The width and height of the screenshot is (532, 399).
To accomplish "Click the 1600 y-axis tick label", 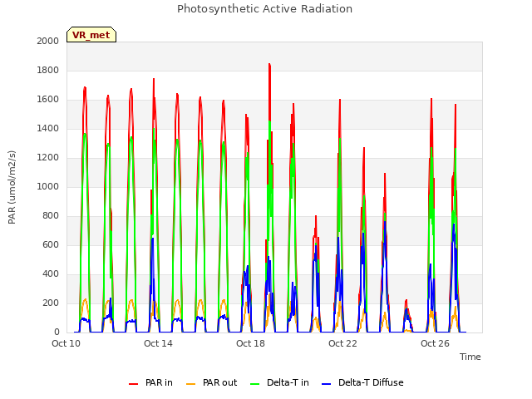I will point(48,100).
